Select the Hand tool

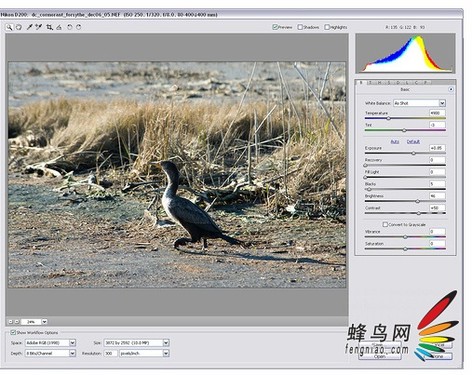click(19, 27)
